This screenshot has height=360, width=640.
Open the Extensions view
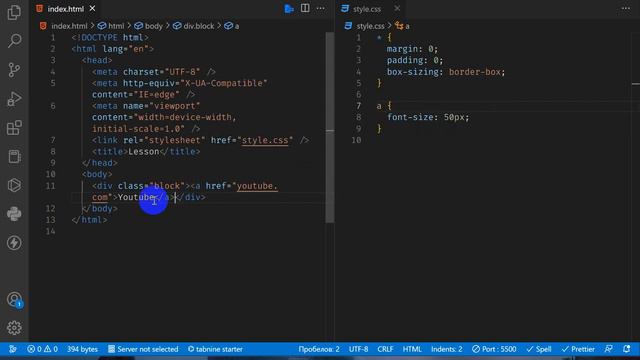tap(14, 128)
